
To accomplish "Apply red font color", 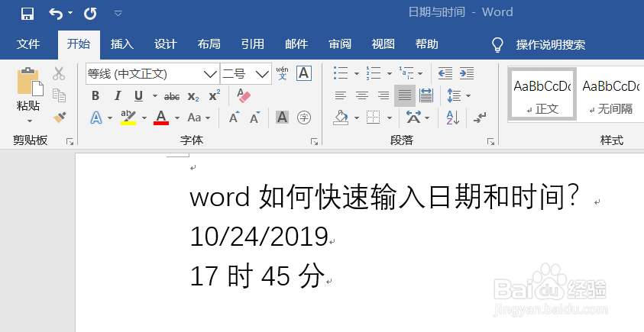I will (x=161, y=118).
